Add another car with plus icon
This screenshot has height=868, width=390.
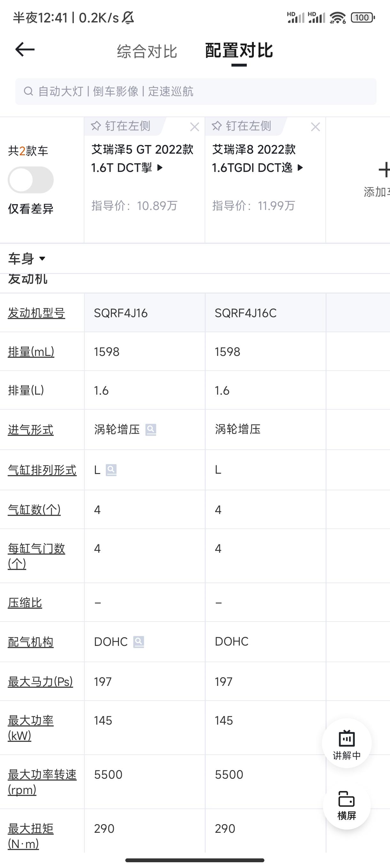click(x=384, y=170)
